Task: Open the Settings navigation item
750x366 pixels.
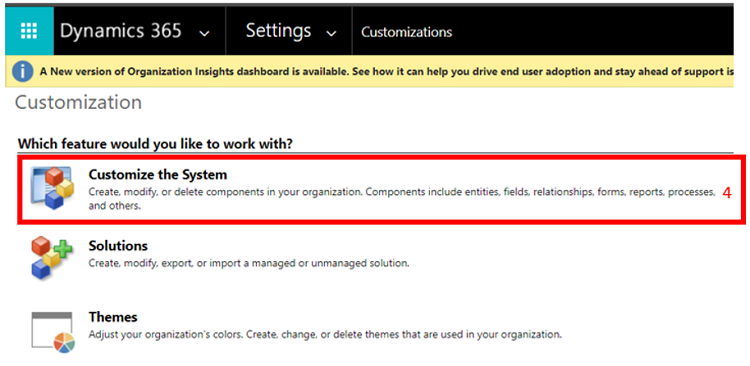Action: click(278, 31)
